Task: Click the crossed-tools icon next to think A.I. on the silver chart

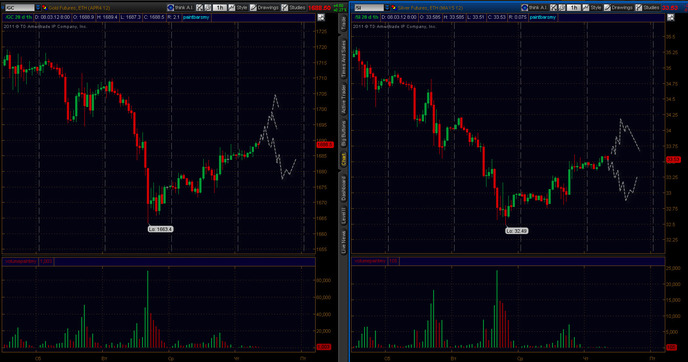Action: (554, 7)
